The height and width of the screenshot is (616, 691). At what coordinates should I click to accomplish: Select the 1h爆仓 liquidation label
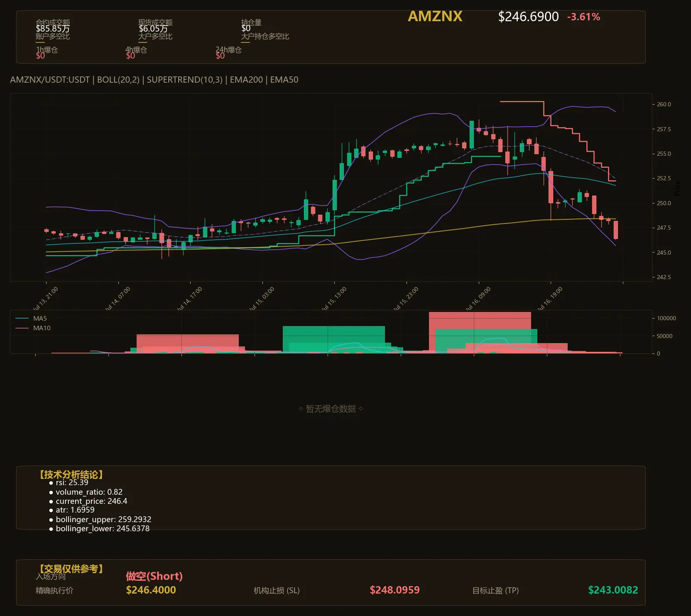[47, 50]
